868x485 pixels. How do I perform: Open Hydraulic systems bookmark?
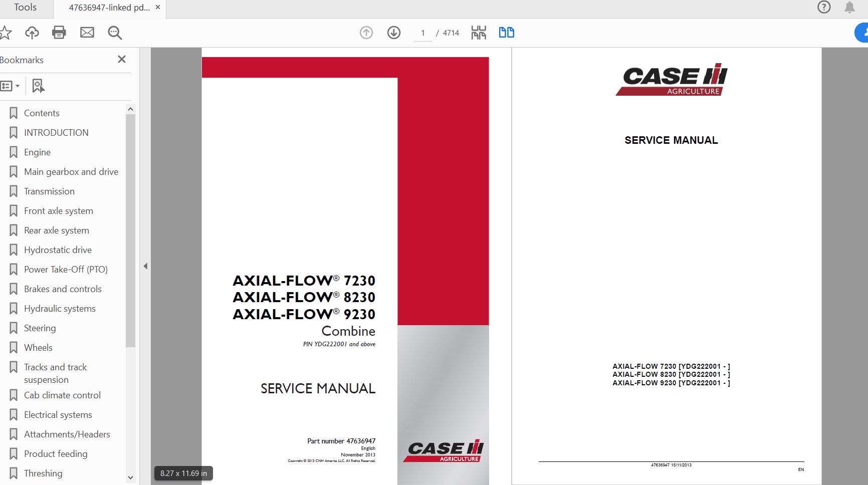pyautogui.click(x=60, y=309)
